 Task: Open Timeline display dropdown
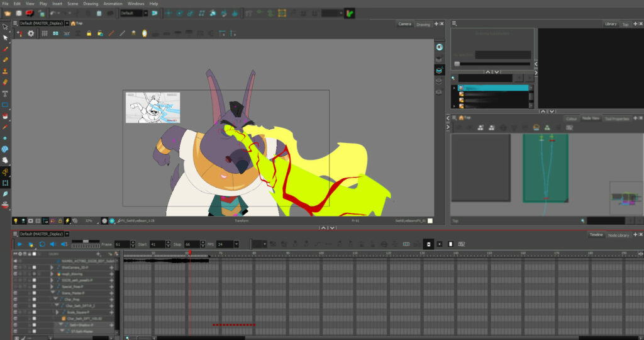67,234
